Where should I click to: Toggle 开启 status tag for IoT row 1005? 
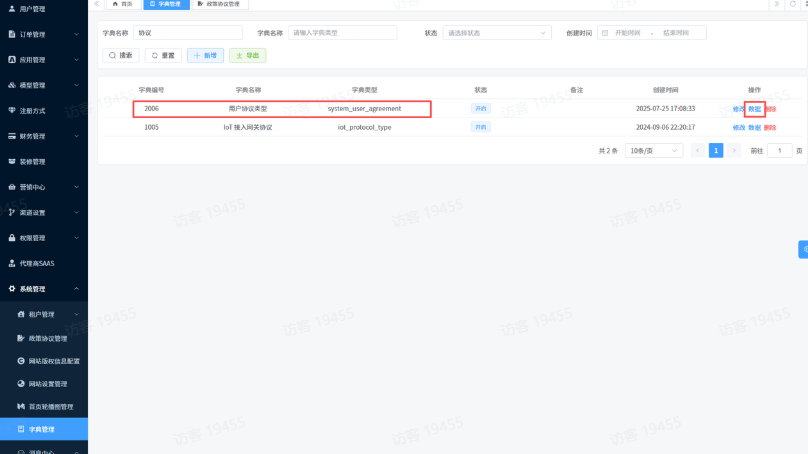point(481,127)
